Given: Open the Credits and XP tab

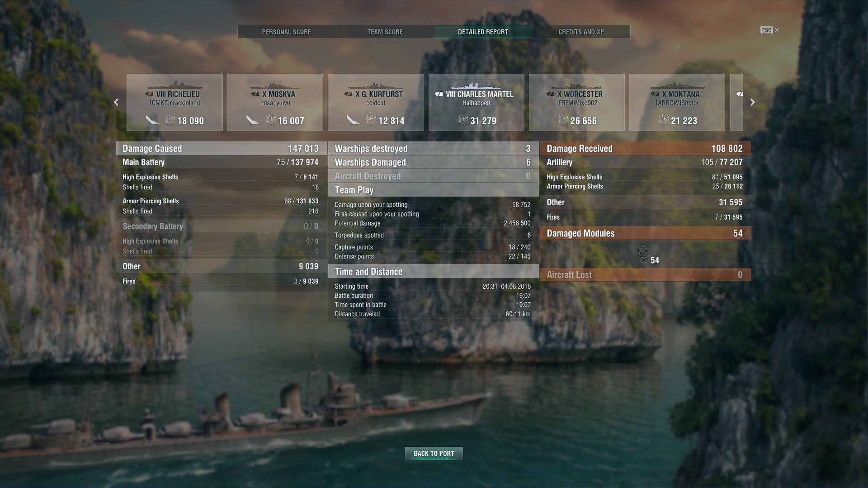Looking at the screenshot, I should point(581,32).
